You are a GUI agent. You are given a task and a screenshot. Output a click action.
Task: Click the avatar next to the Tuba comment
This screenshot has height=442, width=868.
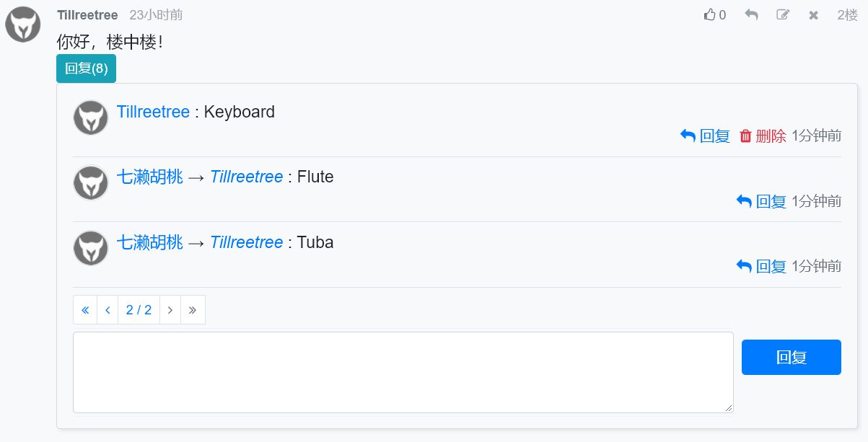pos(91,248)
